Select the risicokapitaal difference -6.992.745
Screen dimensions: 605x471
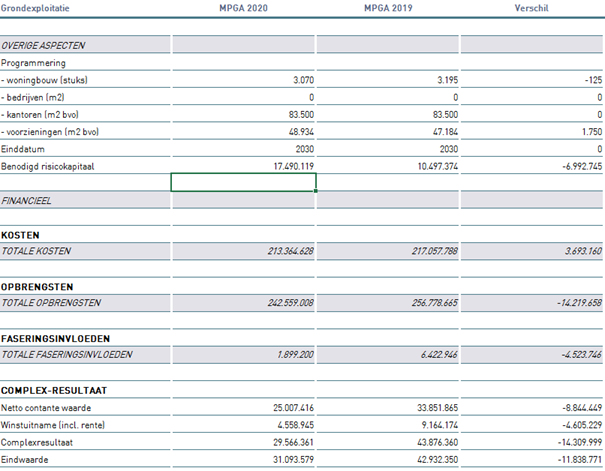574,166
